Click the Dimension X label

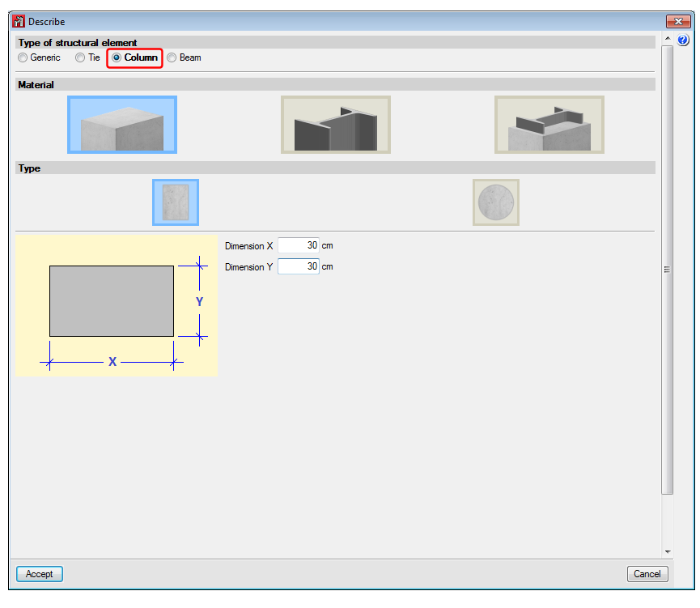coord(248,246)
